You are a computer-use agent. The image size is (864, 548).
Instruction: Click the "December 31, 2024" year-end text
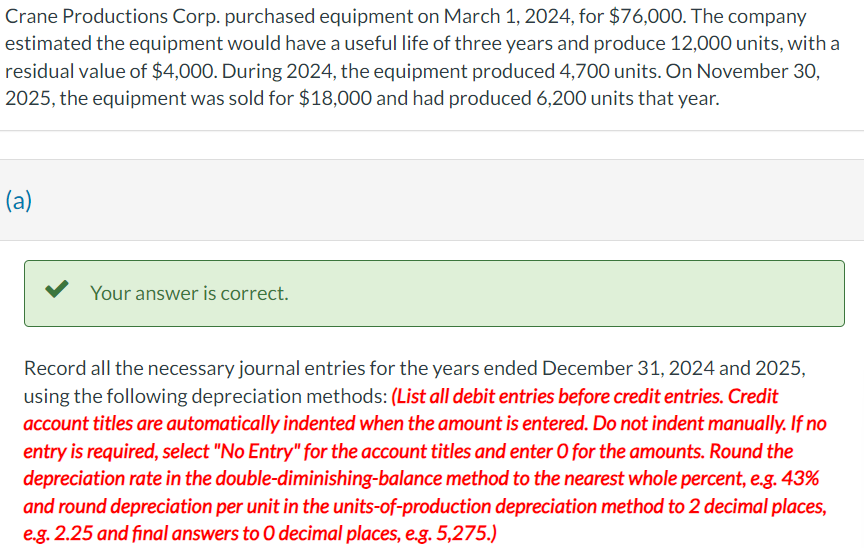(x=628, y=368)
